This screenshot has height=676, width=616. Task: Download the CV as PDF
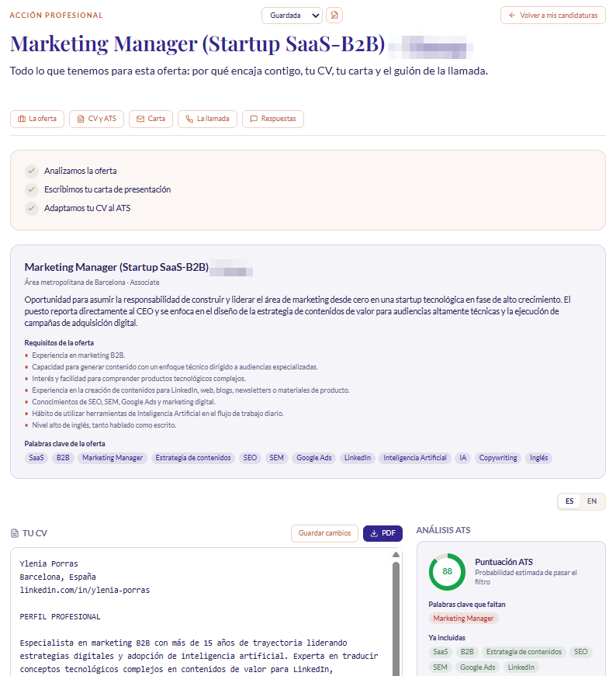coord(382,533)
